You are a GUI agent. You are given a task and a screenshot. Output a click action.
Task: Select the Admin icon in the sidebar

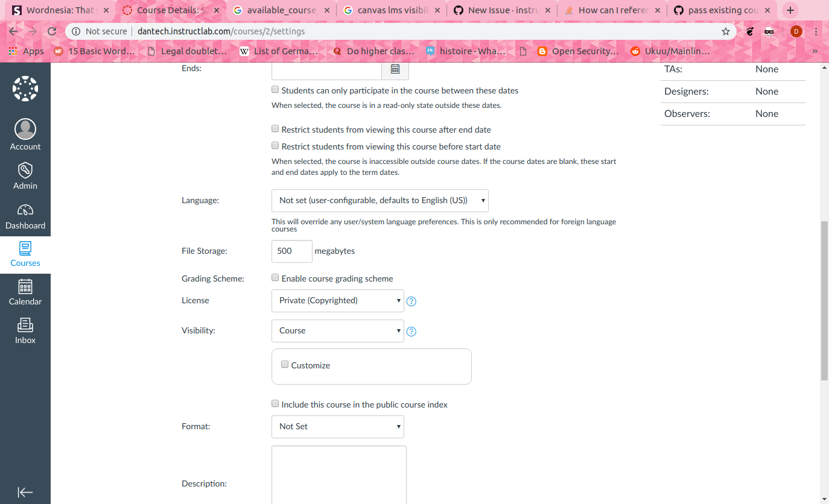(25, 175)
